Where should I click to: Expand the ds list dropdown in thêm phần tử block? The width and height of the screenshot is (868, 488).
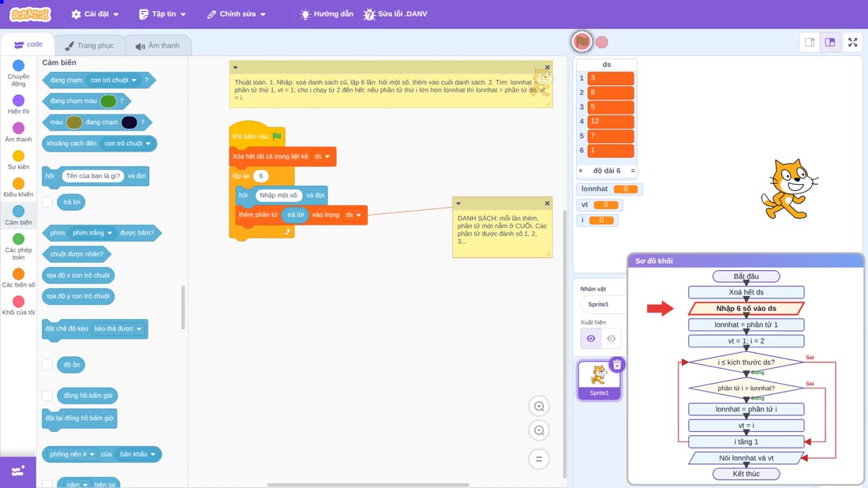click(353, 215)
